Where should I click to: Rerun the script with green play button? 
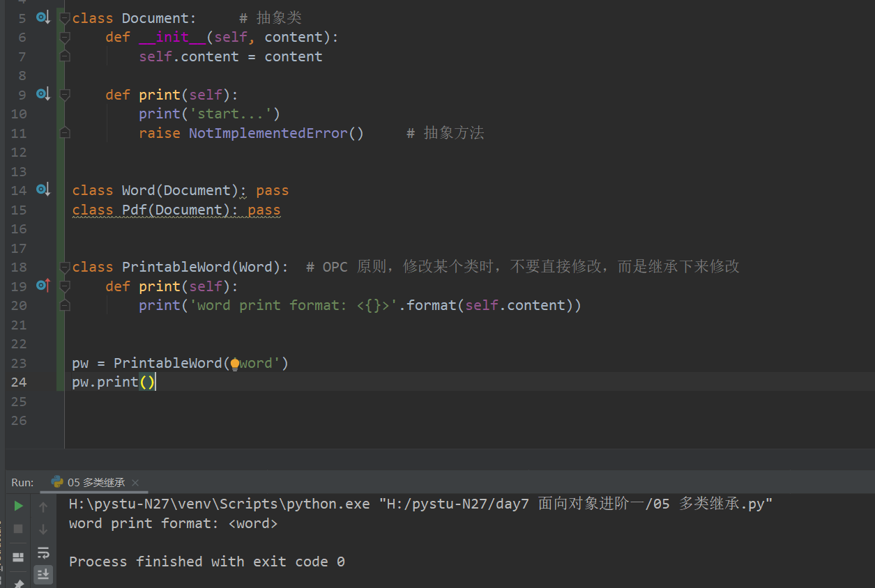pyautogui.click(x=19, y=506)
